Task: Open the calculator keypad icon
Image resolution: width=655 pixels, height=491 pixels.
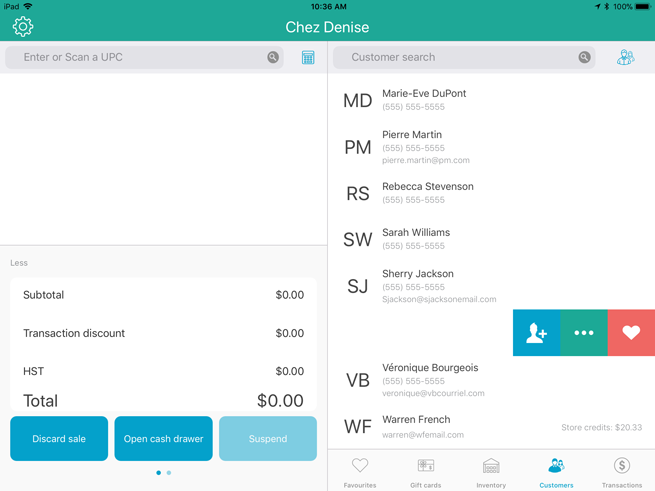Action: [308, 58]
